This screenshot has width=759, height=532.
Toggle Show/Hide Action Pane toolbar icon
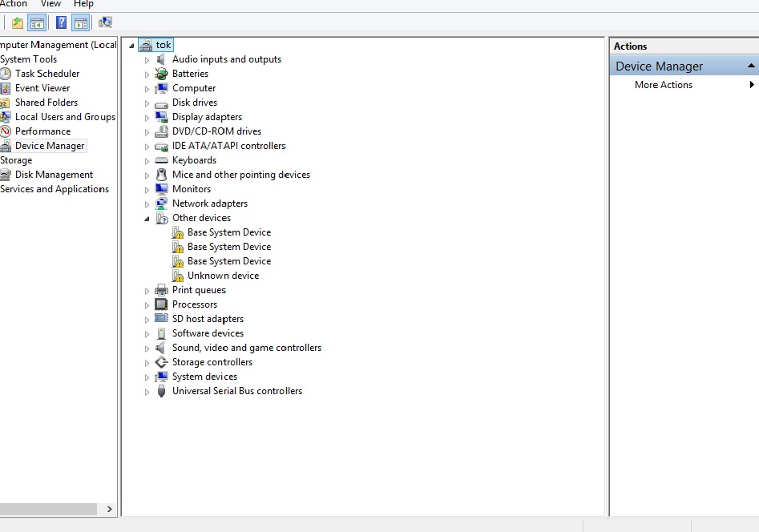point(81,22)
